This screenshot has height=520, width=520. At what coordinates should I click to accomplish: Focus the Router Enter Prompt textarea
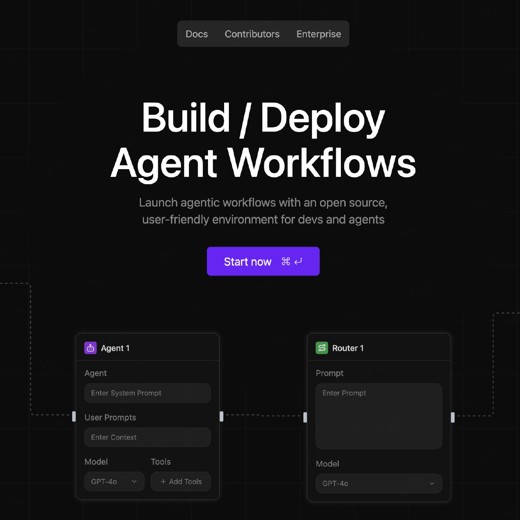tap(379, 416)
